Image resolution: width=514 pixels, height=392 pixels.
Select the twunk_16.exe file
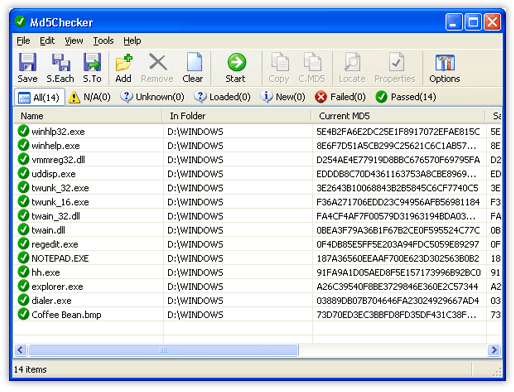point(60,202)
